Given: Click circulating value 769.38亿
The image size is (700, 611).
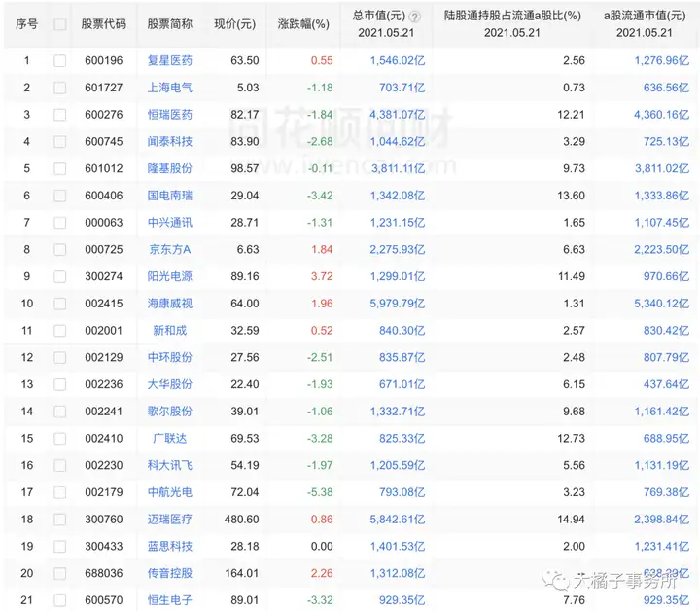Looking at the screenshot, I should [667, 492].
